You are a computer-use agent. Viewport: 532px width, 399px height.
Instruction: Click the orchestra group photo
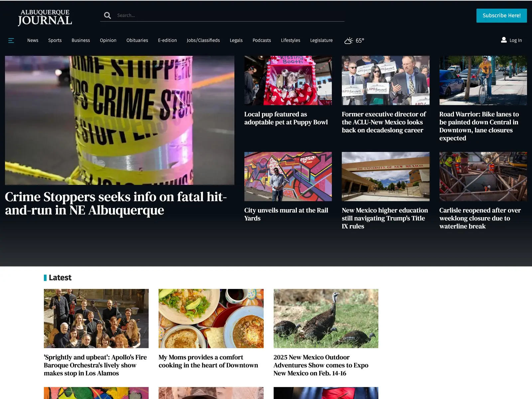pos(96,319)
